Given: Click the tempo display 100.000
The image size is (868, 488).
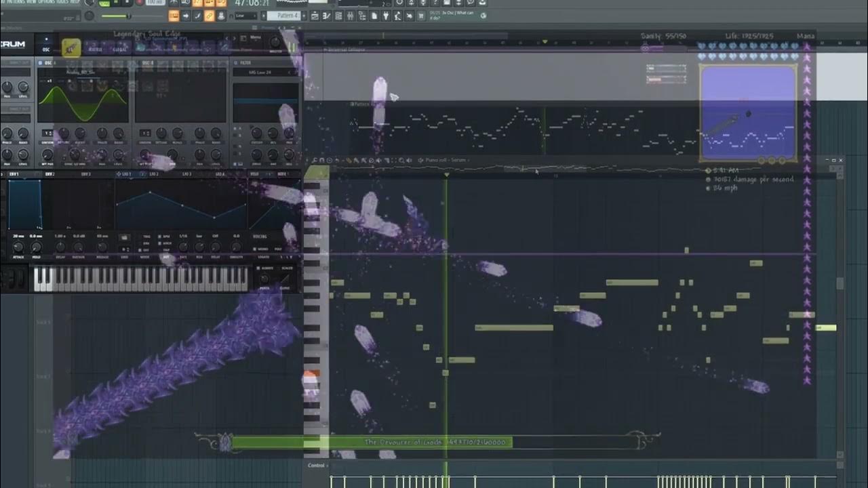Looking at the screenshot, I should [155, 2].
